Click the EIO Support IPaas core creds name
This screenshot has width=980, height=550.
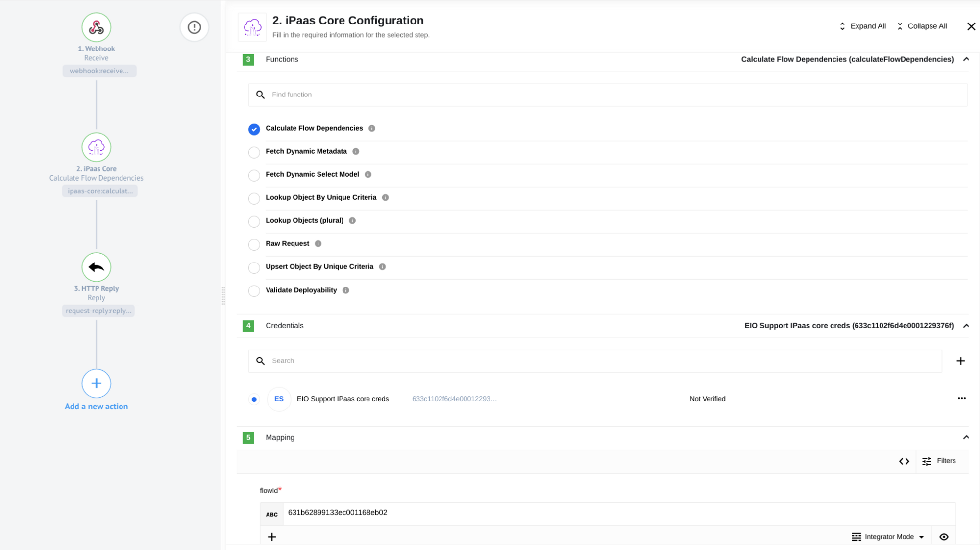click(343, 399)
